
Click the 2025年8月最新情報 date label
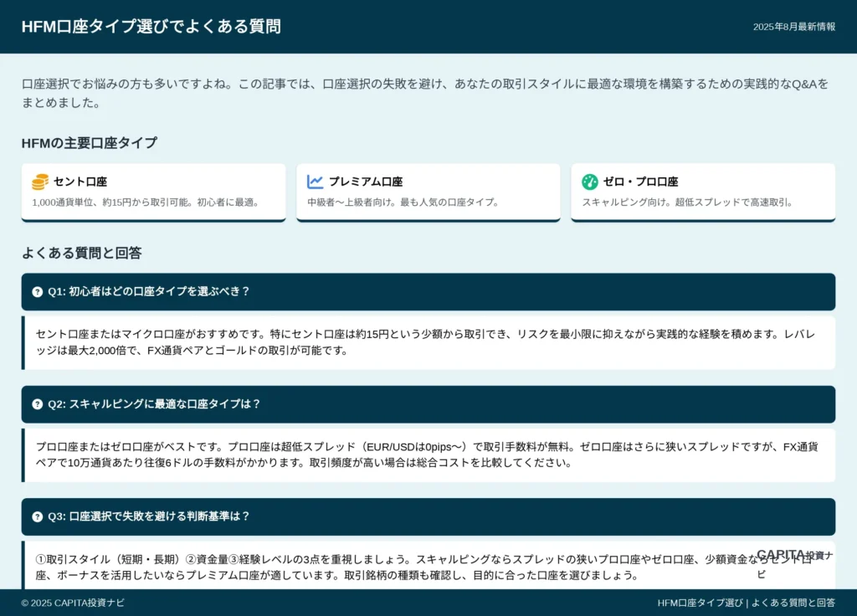click(794, 27)
